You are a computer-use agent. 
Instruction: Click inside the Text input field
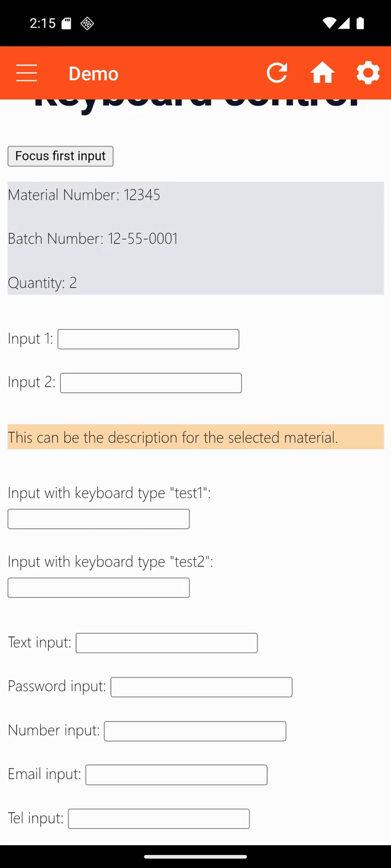coord(166,643)
